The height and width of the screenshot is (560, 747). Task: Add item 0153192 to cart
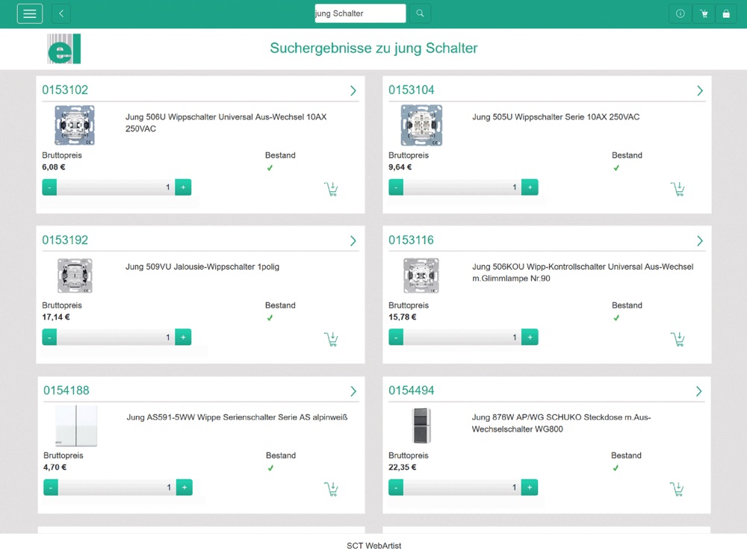(x=331, y=339)
